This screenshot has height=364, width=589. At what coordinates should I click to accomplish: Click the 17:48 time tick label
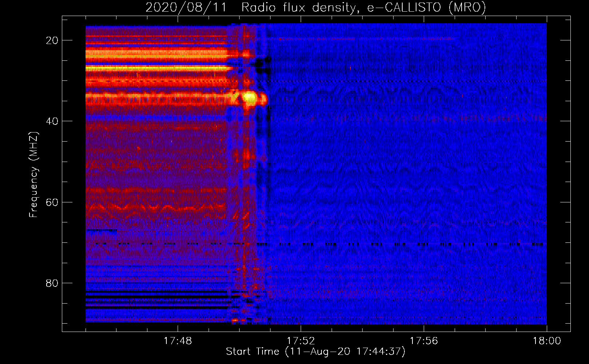coord(178,341)
